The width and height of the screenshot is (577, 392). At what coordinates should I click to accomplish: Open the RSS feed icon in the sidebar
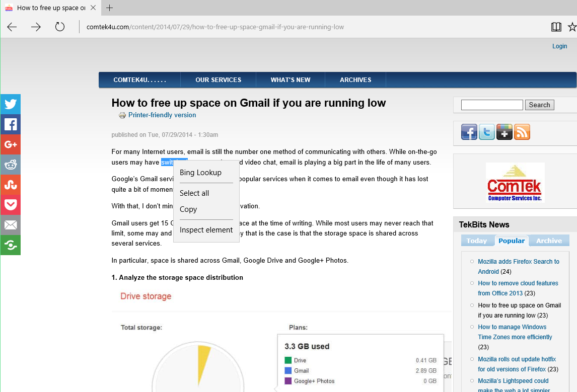522,132
